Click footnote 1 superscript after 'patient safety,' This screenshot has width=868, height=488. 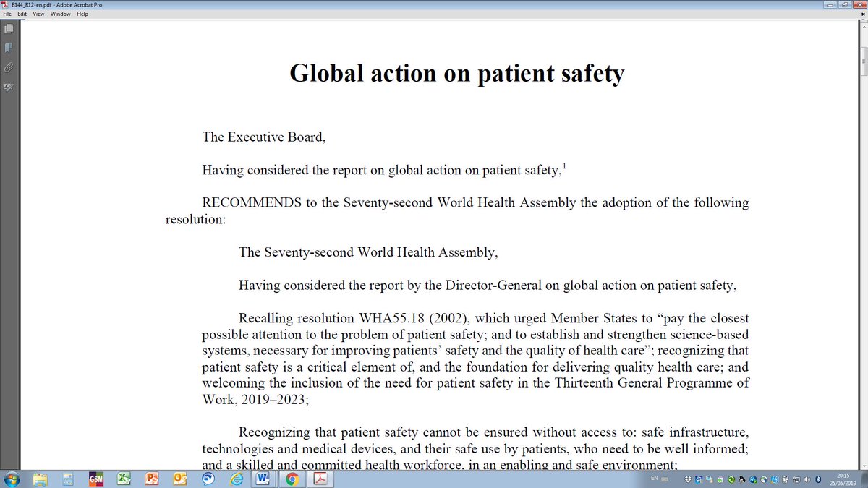click(564, 167)
